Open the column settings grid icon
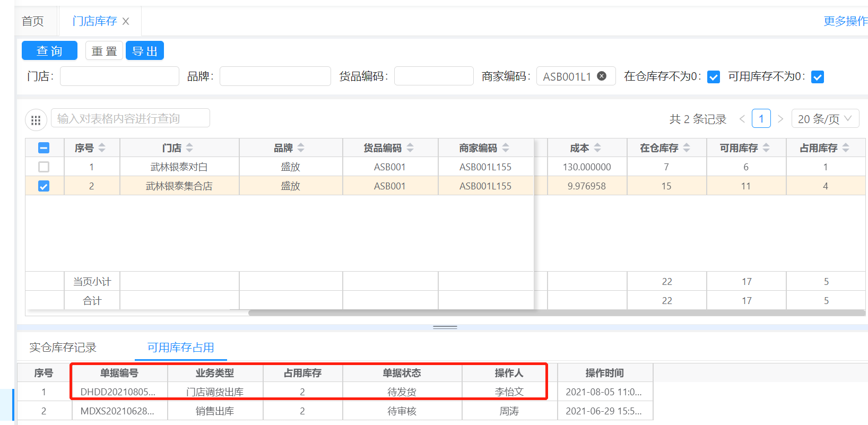 (36, 120)
